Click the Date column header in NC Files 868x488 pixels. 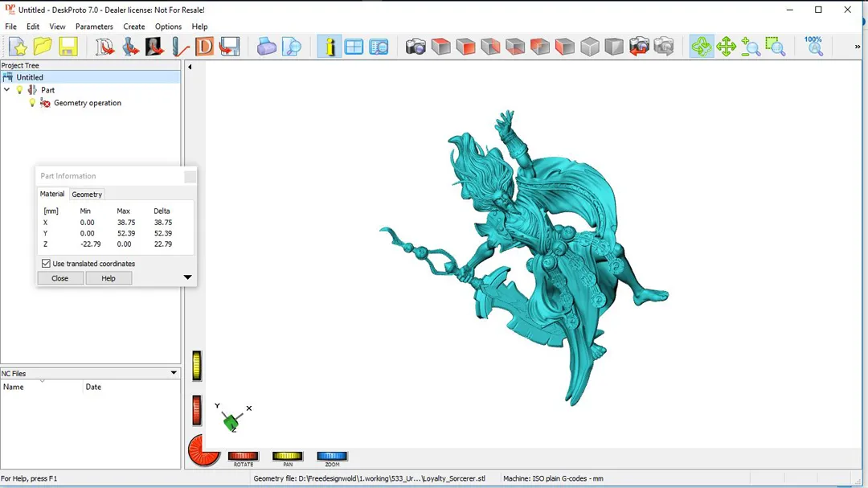pos(132,387)
